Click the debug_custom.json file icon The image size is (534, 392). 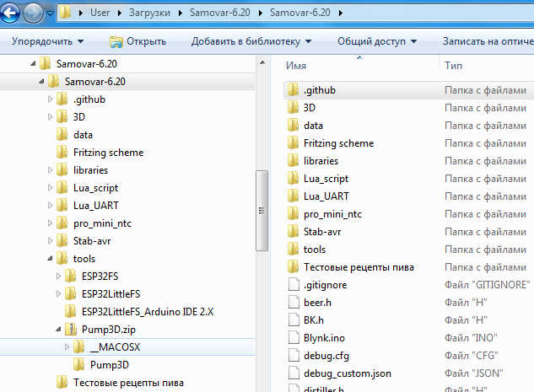[x=294, y=373]
